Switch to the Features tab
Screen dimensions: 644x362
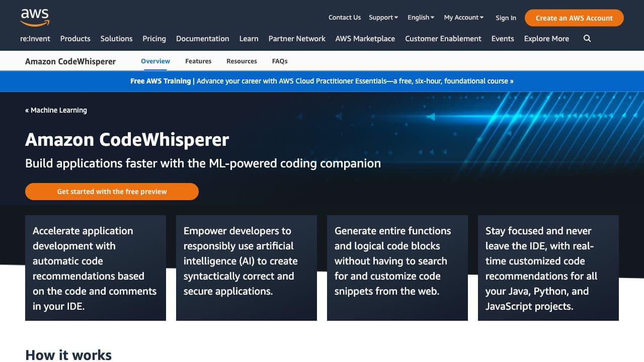click(x=198, y=61)
